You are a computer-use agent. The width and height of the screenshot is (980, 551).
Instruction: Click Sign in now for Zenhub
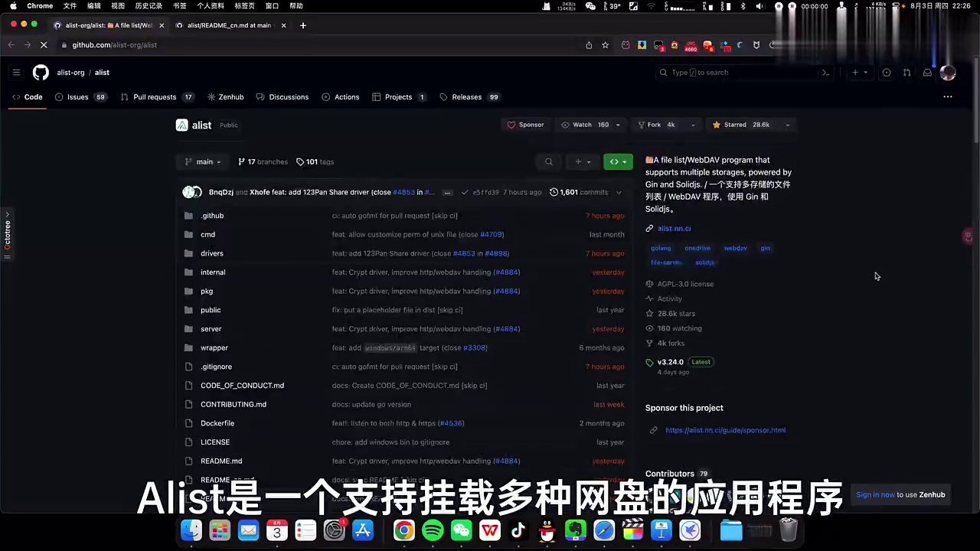pos(875,494)
